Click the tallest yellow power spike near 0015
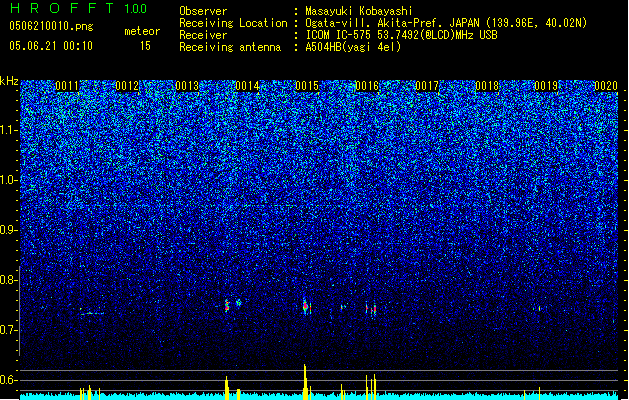629x400 pixels. [x=305, y=381]
